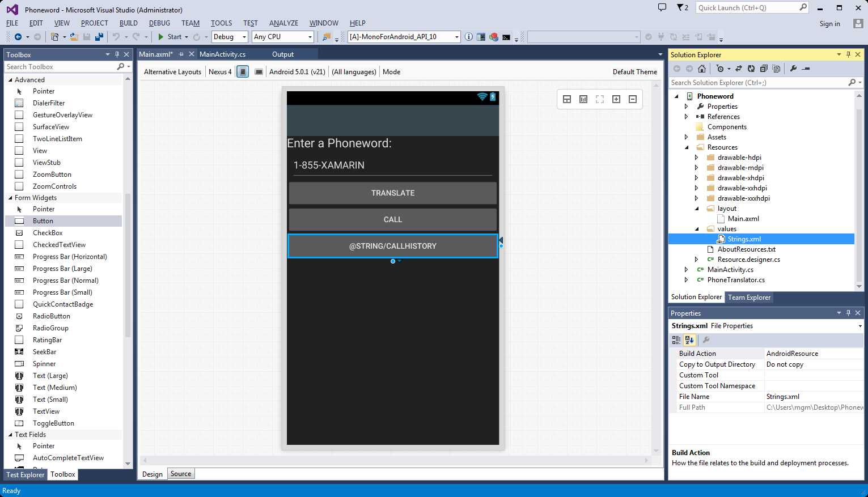Click the designer zoom-out minus icon
This screenshot has height=497, width=868.
tap(633, 99)
